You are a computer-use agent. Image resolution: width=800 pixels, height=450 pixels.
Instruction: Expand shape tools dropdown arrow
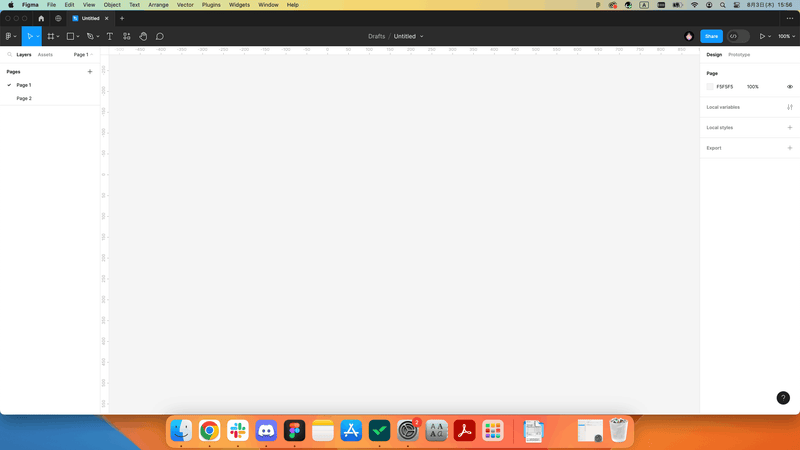pyautogui.click(x=78, y=37)
